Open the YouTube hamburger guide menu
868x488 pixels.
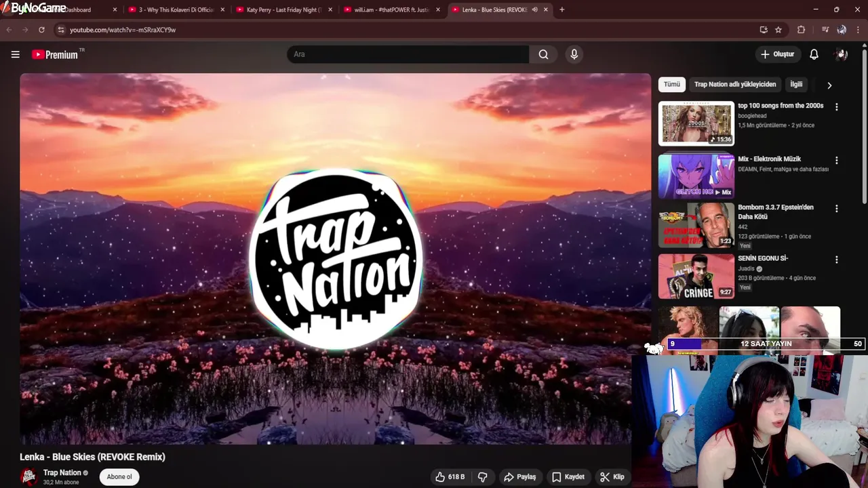[x=15, y=54]
